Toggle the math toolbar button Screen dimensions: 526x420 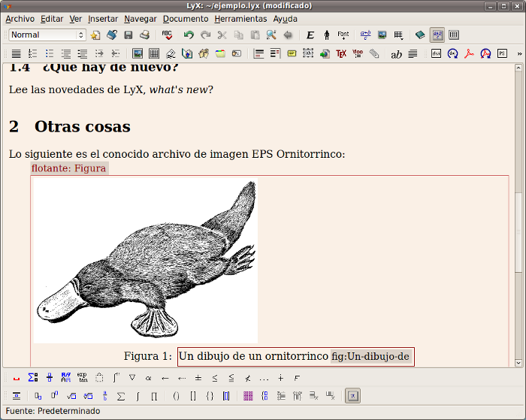tap(437, 35)
